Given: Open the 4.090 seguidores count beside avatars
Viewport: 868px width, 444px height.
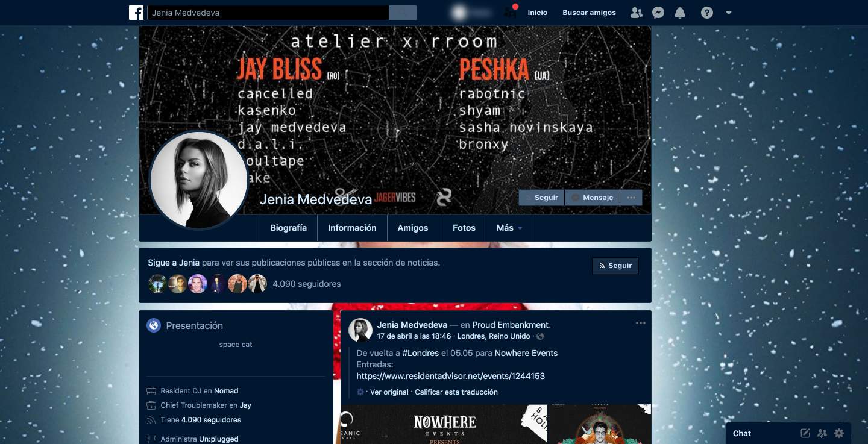Looking at the screenshot, I should pyautogui.click(x=307, y=284).
